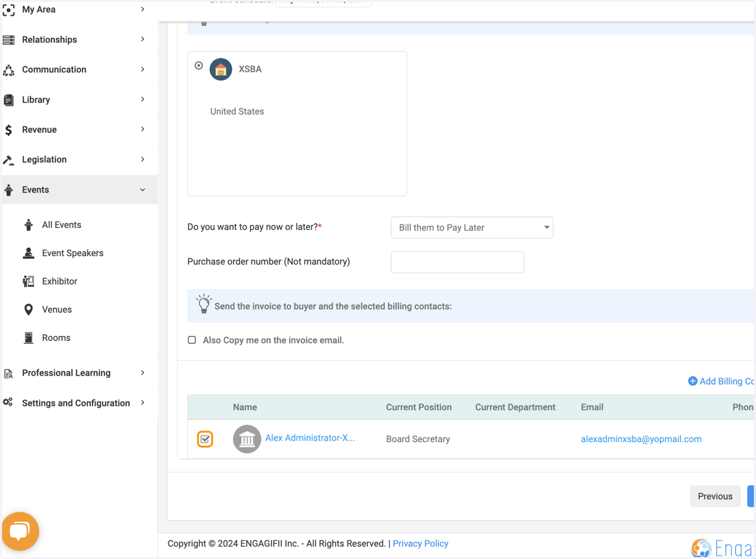
Task: Click the Rooms door icon
Action: (x=28, y=338)
